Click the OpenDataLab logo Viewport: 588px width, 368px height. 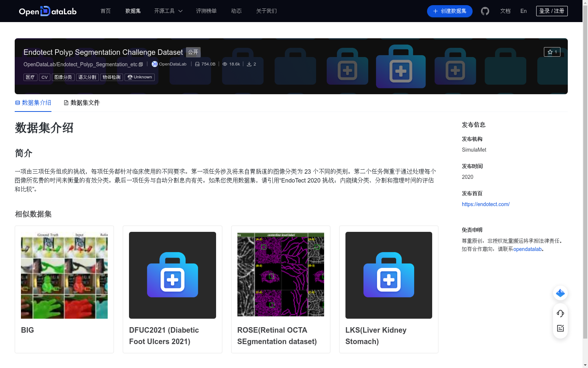coord(48,11)
